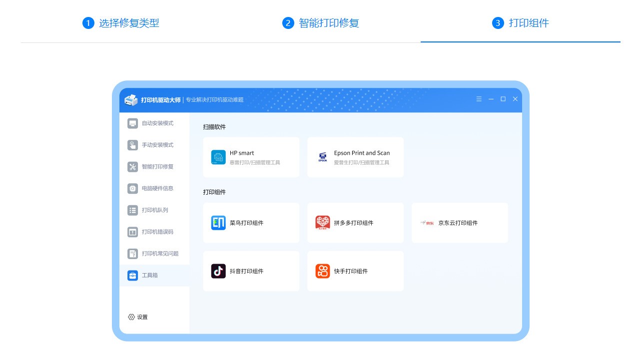Click the printer logo in title bar
Image resolution: width=644 pixels, height=351 pixels.
[x=131, y=100]
